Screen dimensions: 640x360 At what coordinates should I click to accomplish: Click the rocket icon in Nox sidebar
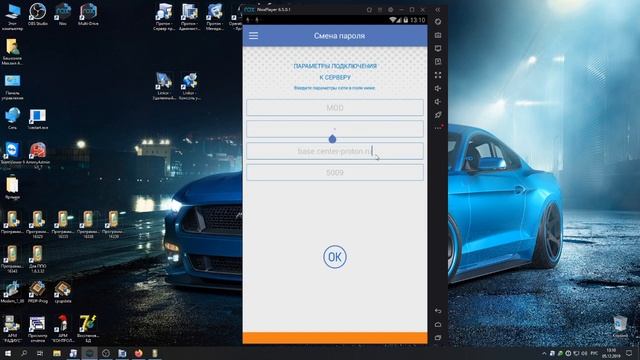pyautogui.click(x=438, y=115)
